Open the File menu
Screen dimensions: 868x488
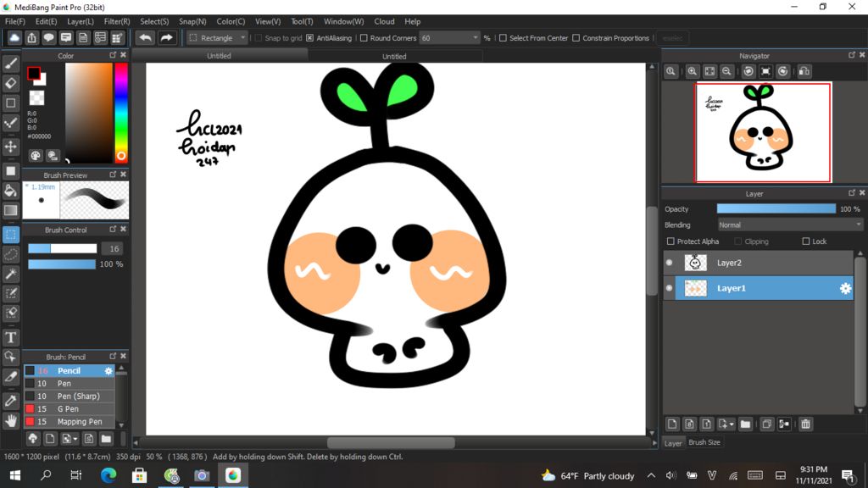(15, 21)
